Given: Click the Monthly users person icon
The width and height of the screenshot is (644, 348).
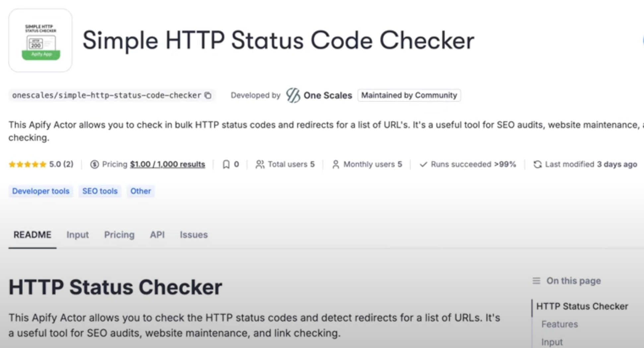Looking at the screenshot, I should [336, 164].
